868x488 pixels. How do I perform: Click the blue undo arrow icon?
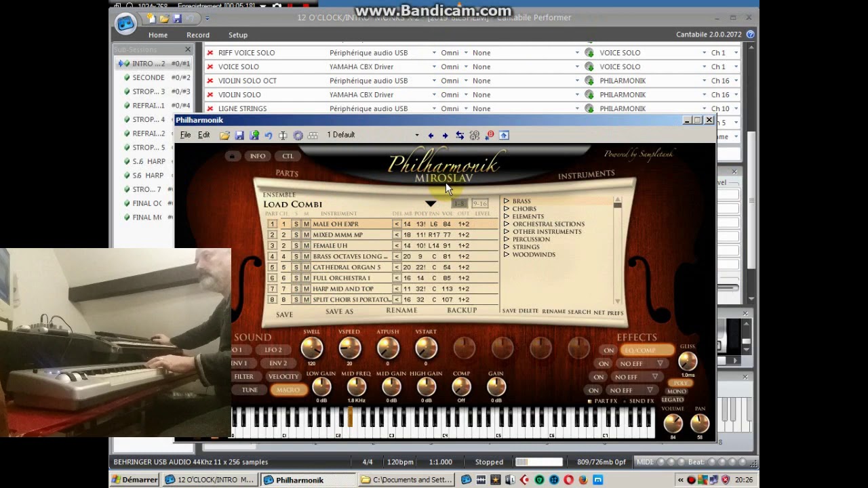tap(269, 136)
